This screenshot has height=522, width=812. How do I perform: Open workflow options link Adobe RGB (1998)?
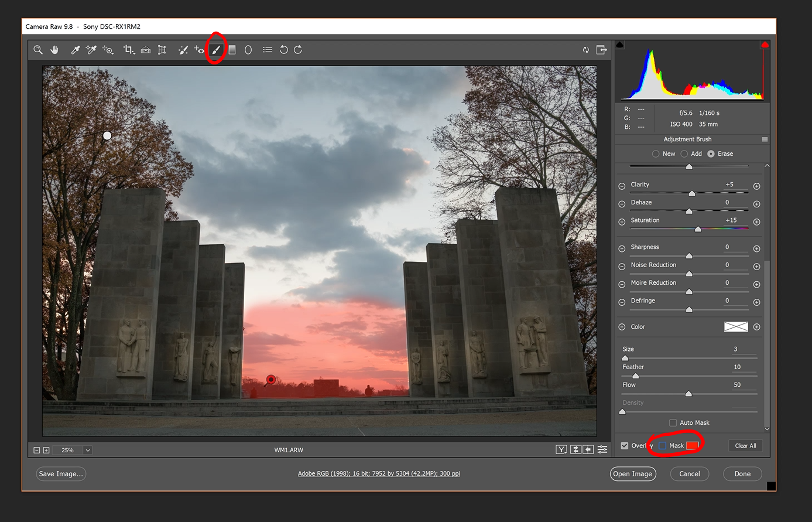tap(379, 473)
